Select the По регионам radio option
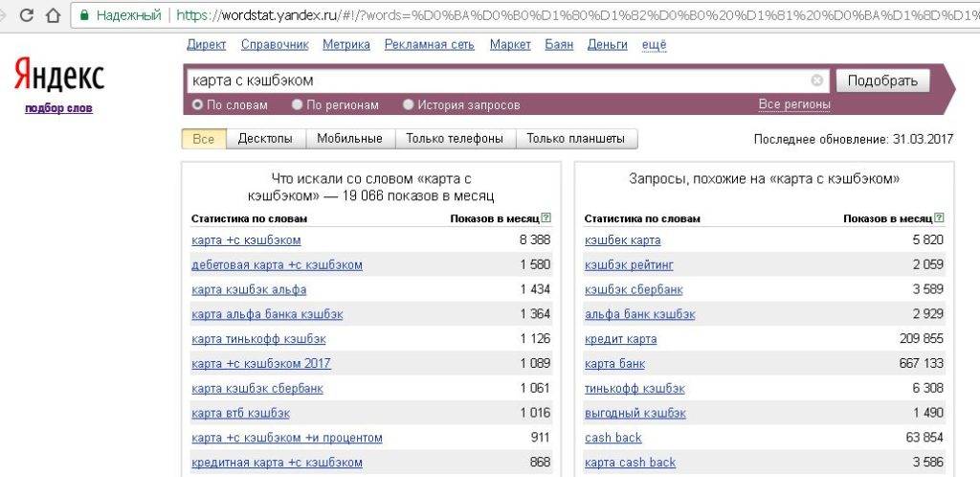 click(298, 104)
